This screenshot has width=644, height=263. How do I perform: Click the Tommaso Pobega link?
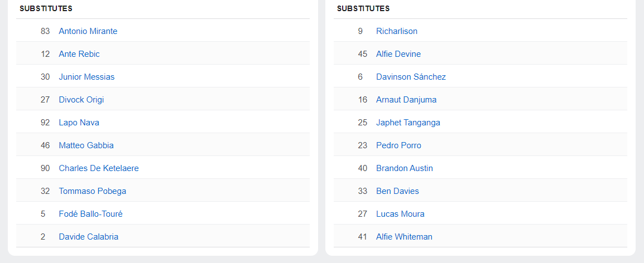[x=92, y=191]
